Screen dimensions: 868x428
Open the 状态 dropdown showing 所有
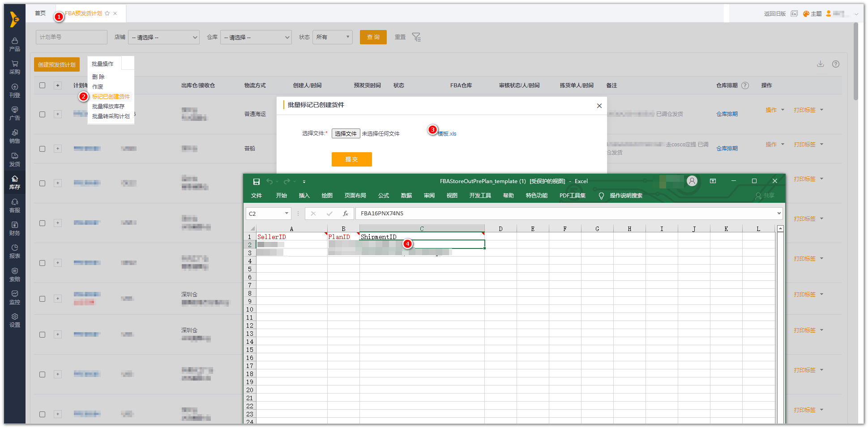click(x=333, y=37)
